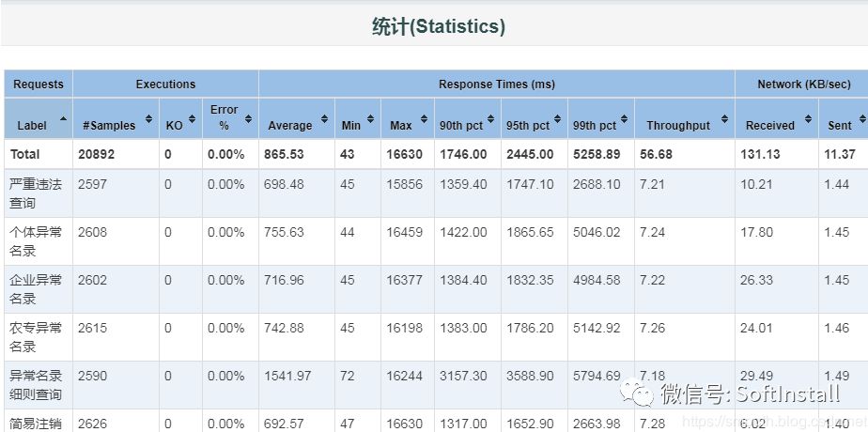The height and width of the screenshot is (432, 868).
Task: Select the Throughput header text
Action: click(678, 126)
